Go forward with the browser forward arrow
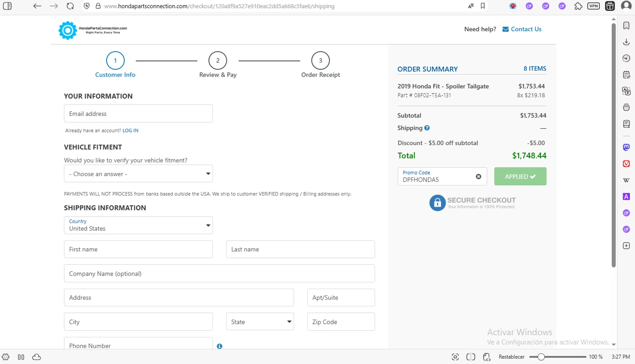Screen dimensions: 635x364 [x=54, y=6]
